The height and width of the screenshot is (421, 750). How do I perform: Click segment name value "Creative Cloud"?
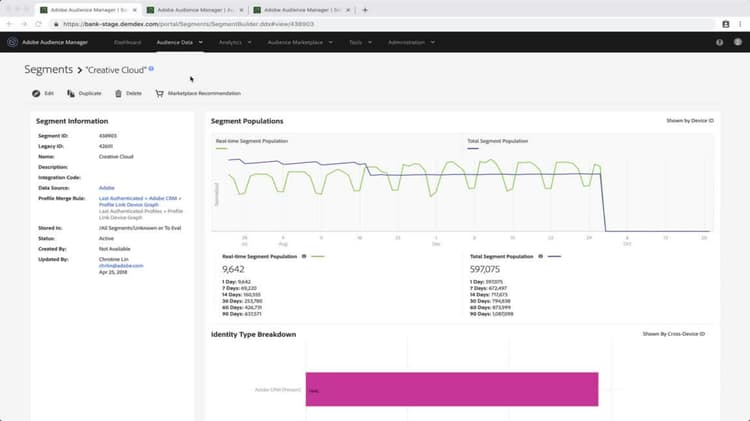pos(116,157)
